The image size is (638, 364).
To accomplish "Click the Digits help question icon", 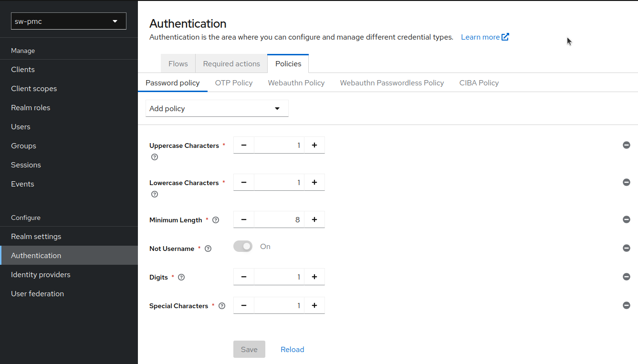I will [x=181, y=277].
